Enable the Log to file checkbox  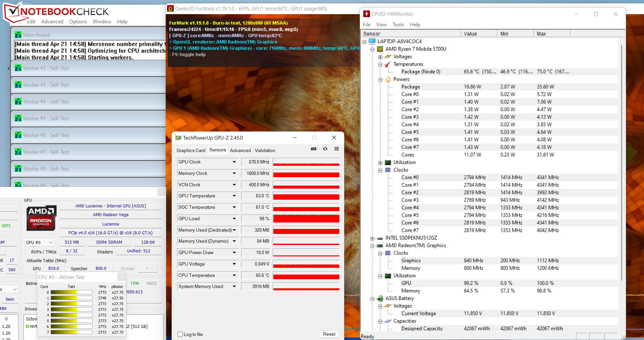pos(180,334)
